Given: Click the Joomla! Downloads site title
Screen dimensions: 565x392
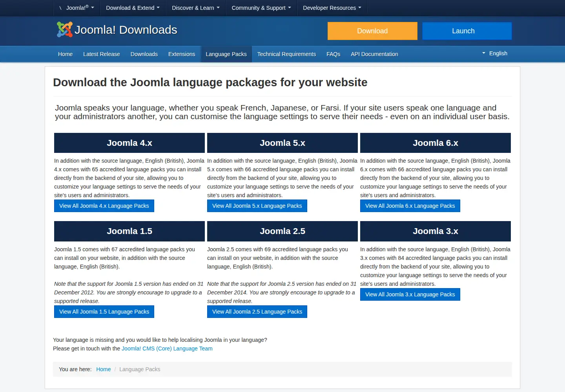Looking at the screenshot, I should tap(126, 30).
